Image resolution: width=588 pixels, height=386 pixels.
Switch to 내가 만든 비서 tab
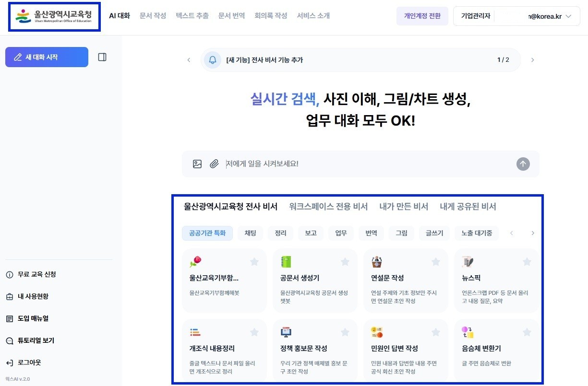[x=404, y=207]
